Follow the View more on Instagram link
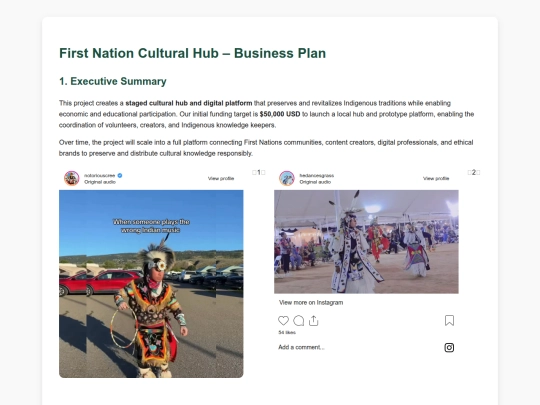This screenshot has height=405, width=540. 311,302
